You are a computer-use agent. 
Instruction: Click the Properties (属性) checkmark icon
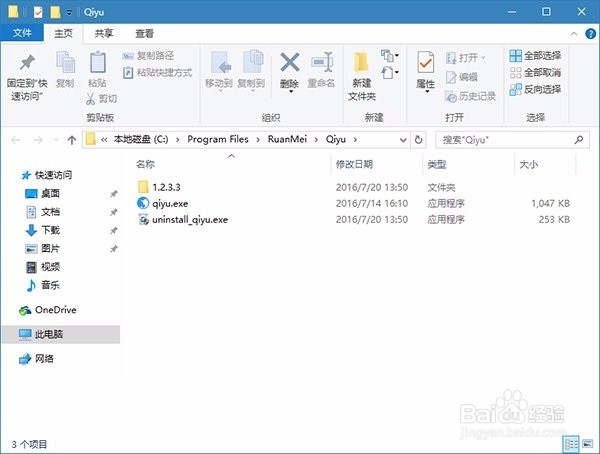(426, 62)
